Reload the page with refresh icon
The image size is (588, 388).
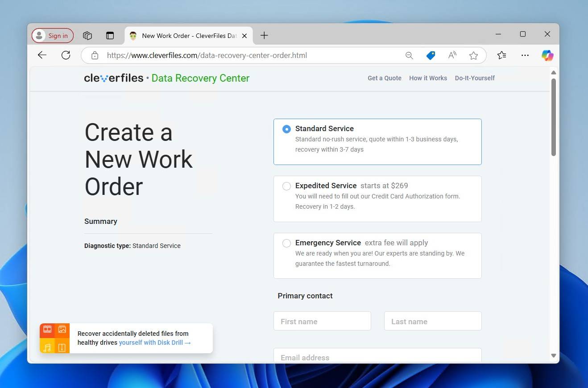66,55
